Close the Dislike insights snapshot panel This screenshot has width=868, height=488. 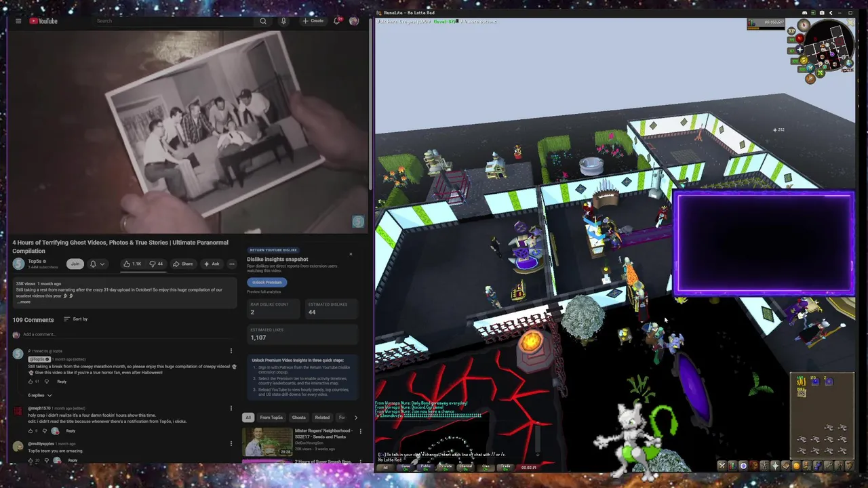[351, 254]
